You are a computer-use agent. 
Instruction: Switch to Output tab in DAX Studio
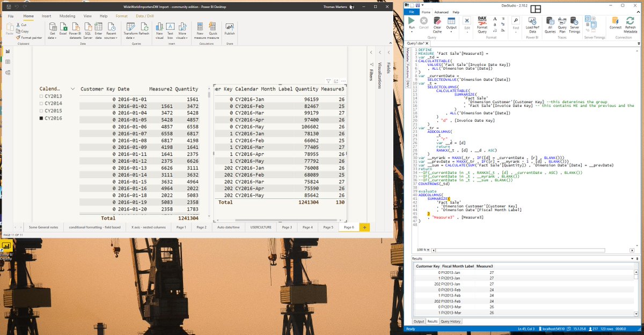click(x=419, y=322)
